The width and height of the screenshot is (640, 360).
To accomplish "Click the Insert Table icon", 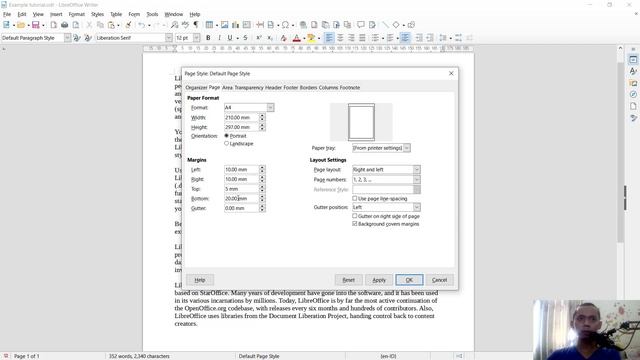I will (x=209, y=25).
